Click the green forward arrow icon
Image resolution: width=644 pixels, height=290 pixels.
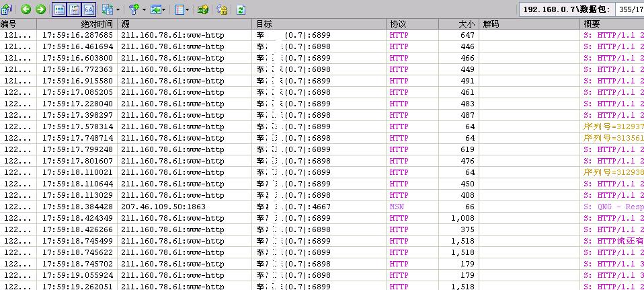pos(40,9)
